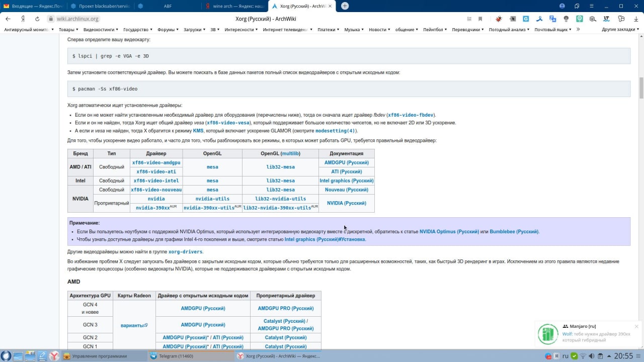Switch the 'ru' keyboard layout indicator
This screenshot has height=362, width=644.
566,356
